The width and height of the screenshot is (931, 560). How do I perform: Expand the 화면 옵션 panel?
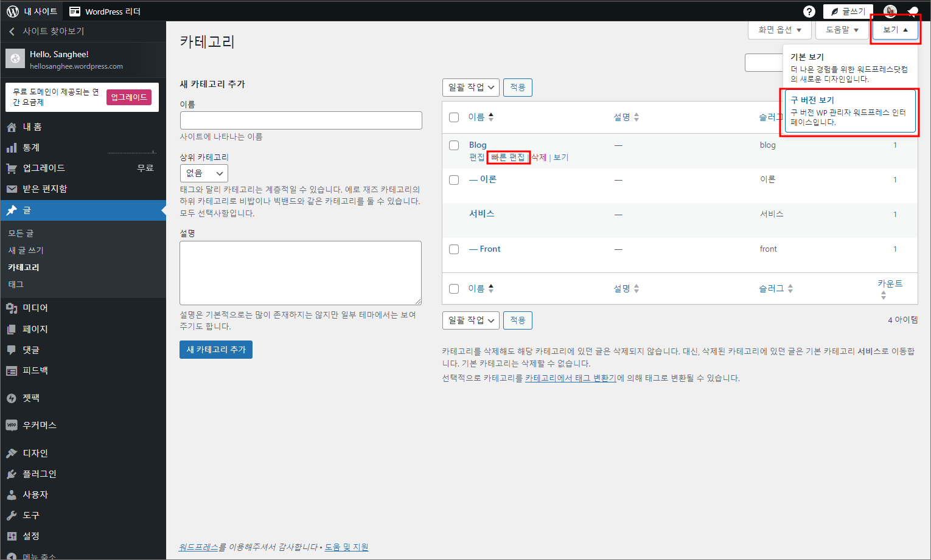pyautogui.click(x=779, y=30)
